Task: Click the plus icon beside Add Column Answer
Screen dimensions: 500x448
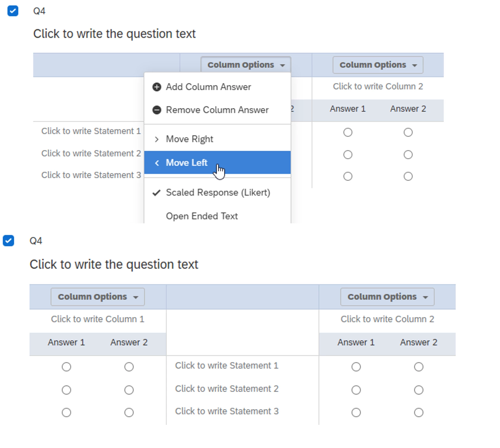Action: (x=157, y=87)
